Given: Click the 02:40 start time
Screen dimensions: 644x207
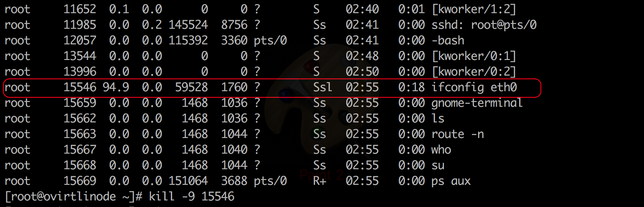Looking at the screenshot, I should pos(362,9).
